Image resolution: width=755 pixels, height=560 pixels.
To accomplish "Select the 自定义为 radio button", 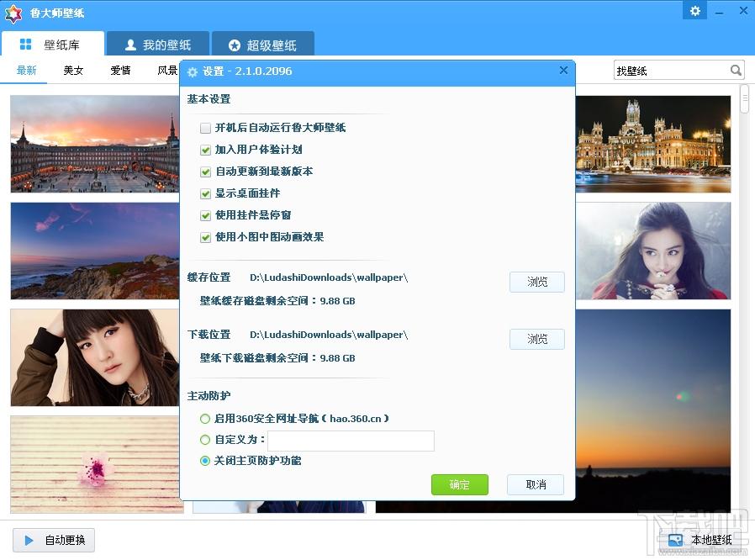I will point(205,440).
